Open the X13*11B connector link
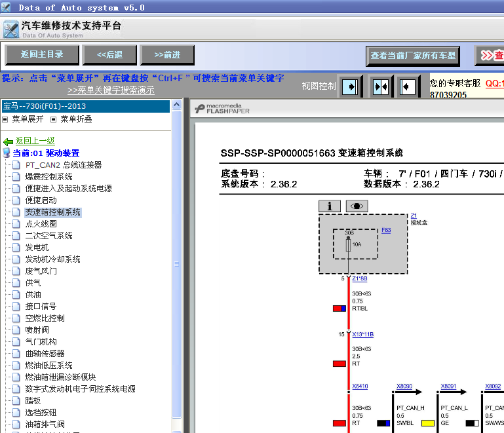The width and height of the screenshot is (504, 433). (x=363, y=334)
